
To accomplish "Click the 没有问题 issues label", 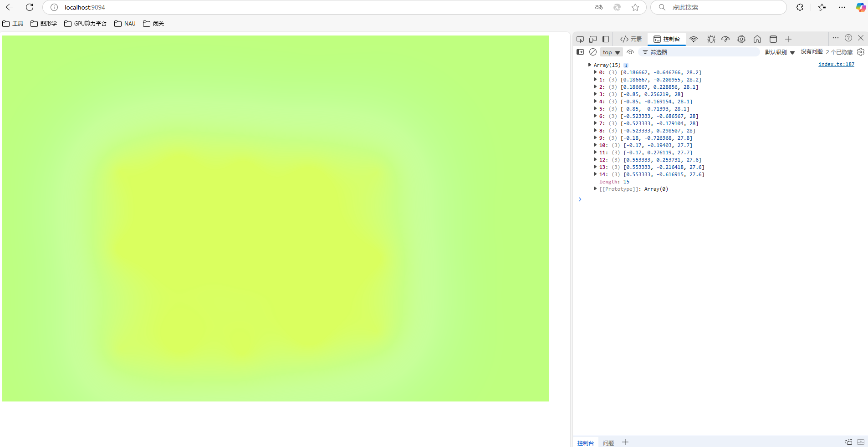I will coord(812,52).
